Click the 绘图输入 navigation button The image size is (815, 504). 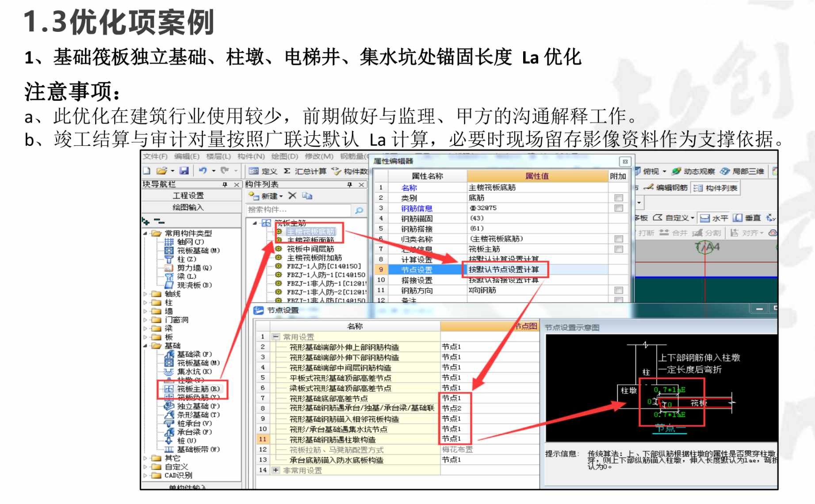(x=188, y=207)
